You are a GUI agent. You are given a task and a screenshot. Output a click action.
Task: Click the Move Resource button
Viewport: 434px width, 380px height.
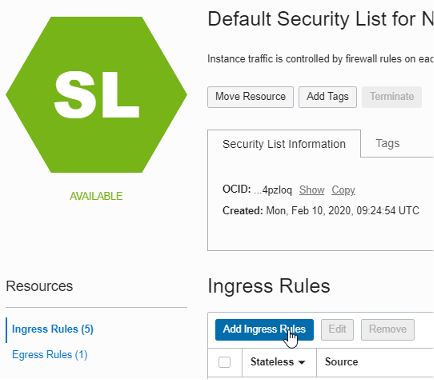tap(250, 97)
